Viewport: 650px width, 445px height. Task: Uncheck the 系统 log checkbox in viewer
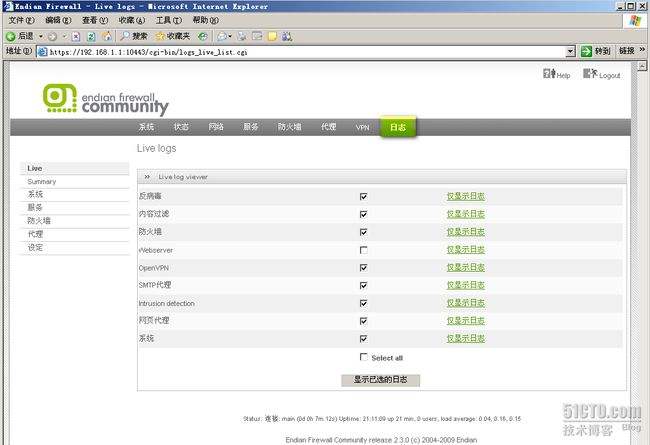pyautogui.click(x=364, y=339)
